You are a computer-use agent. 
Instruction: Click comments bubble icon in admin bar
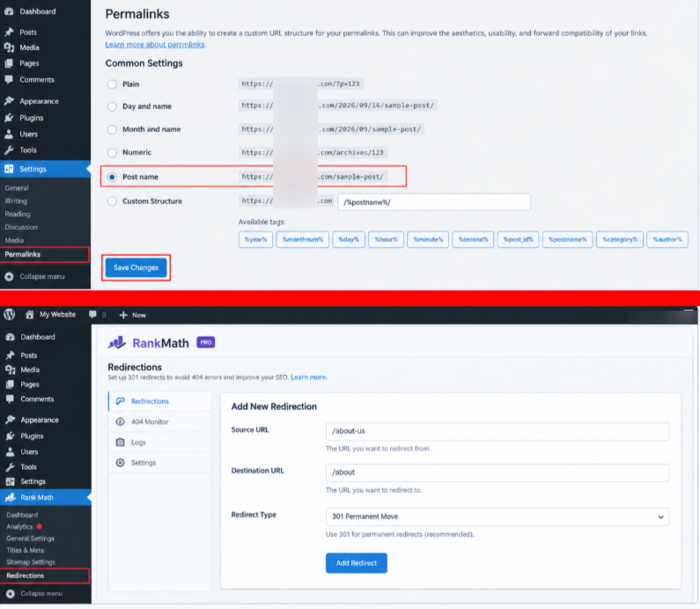tap(92, 314)
